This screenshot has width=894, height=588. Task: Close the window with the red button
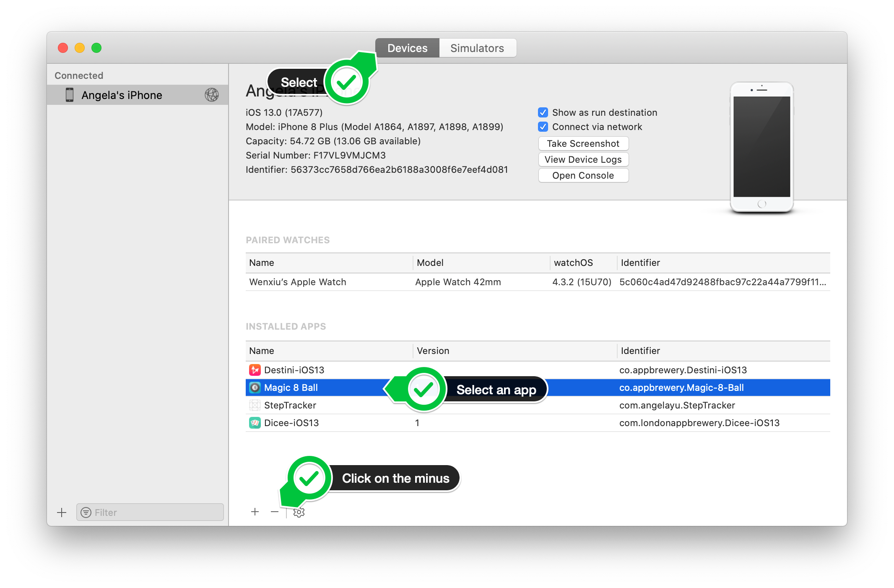click(x=63, y=48)
